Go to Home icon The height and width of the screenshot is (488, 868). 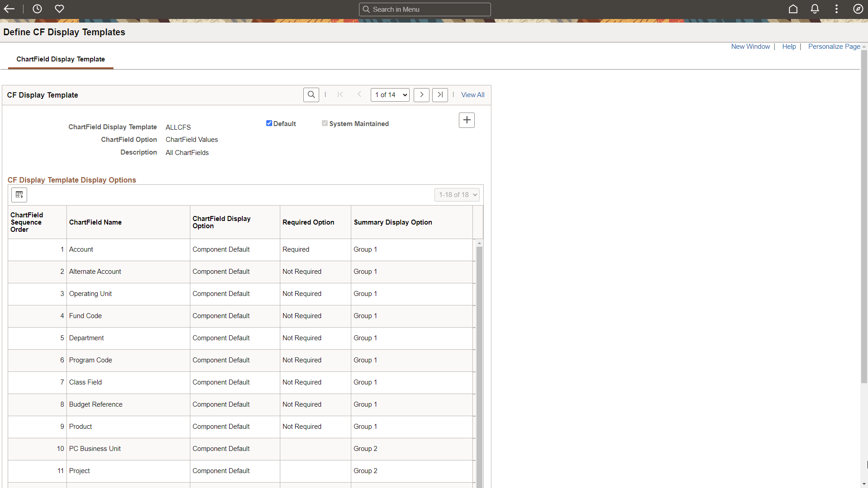click(x=793, y=9)
